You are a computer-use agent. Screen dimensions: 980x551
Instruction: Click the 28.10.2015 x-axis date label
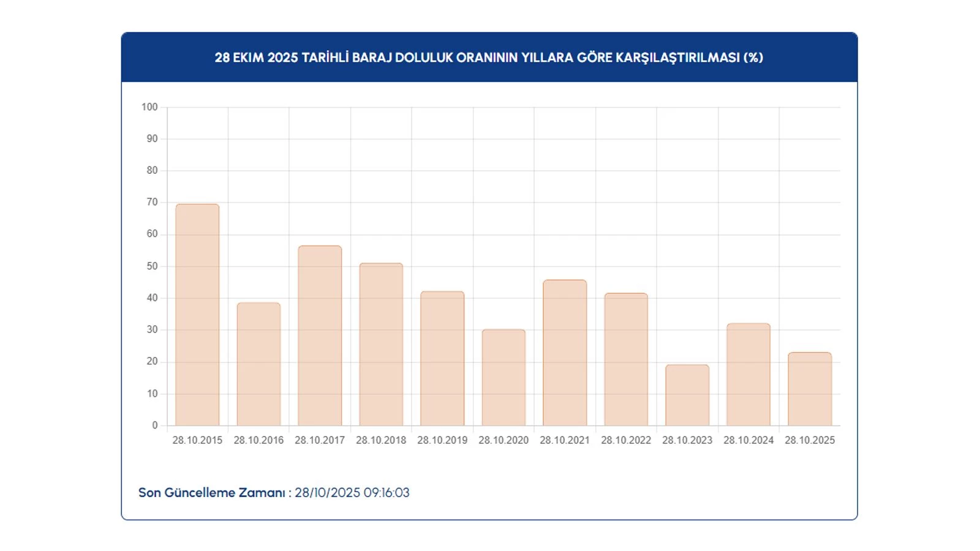pos(197,440)
